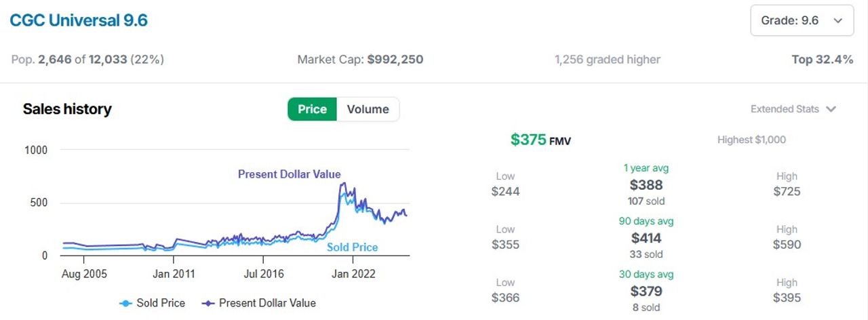Click the chart peak near Jan 2022
This screenshot has width=868, height=320.
click(x=343, y=184)
